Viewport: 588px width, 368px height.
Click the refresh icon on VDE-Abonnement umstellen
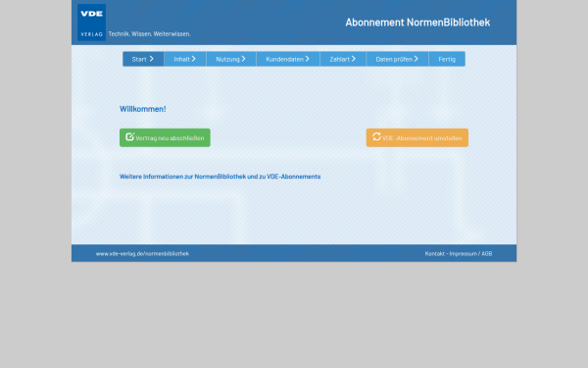(x=376, y=136)
